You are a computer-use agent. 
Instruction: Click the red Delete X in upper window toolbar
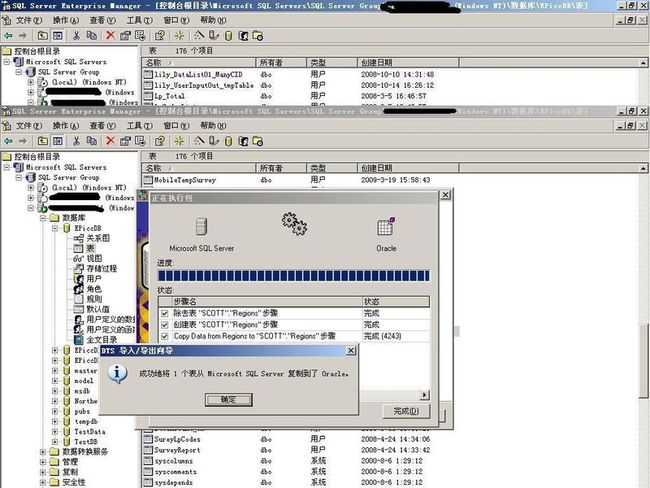110,36
